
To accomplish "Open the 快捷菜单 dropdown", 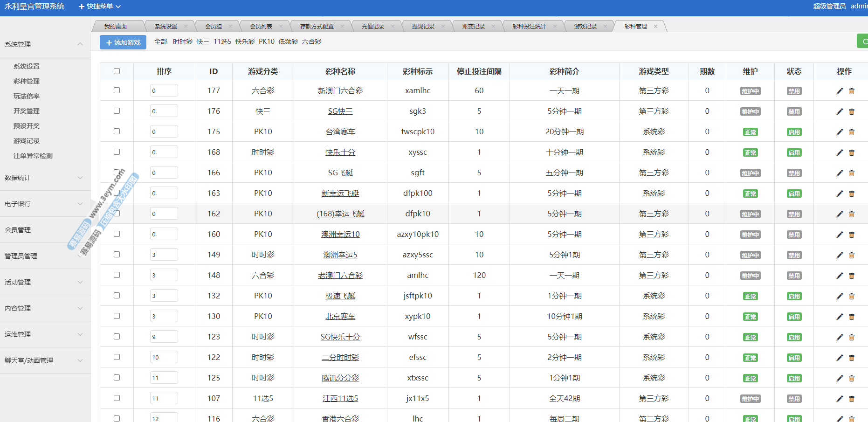I will tap(100, 7).
